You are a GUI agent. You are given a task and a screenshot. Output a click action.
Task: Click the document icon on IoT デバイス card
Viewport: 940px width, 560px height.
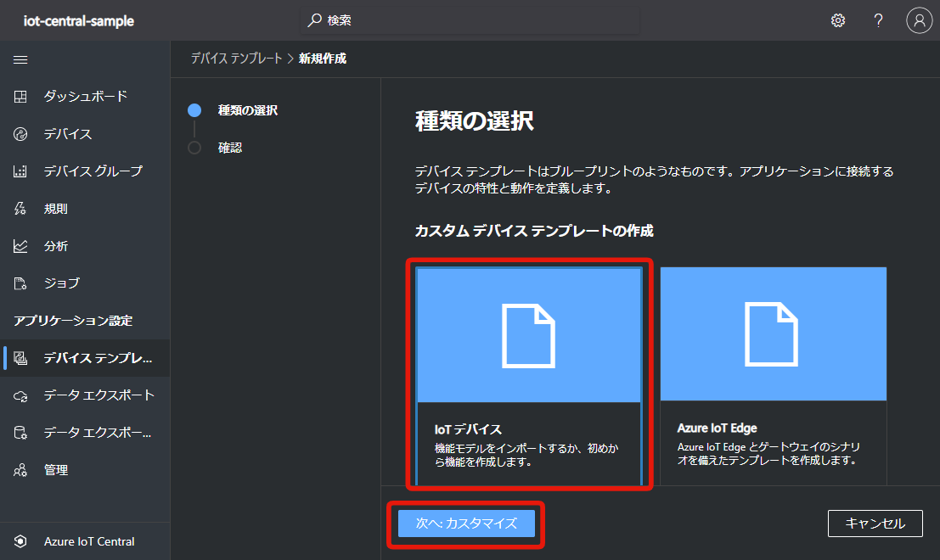tap(529, 336)
